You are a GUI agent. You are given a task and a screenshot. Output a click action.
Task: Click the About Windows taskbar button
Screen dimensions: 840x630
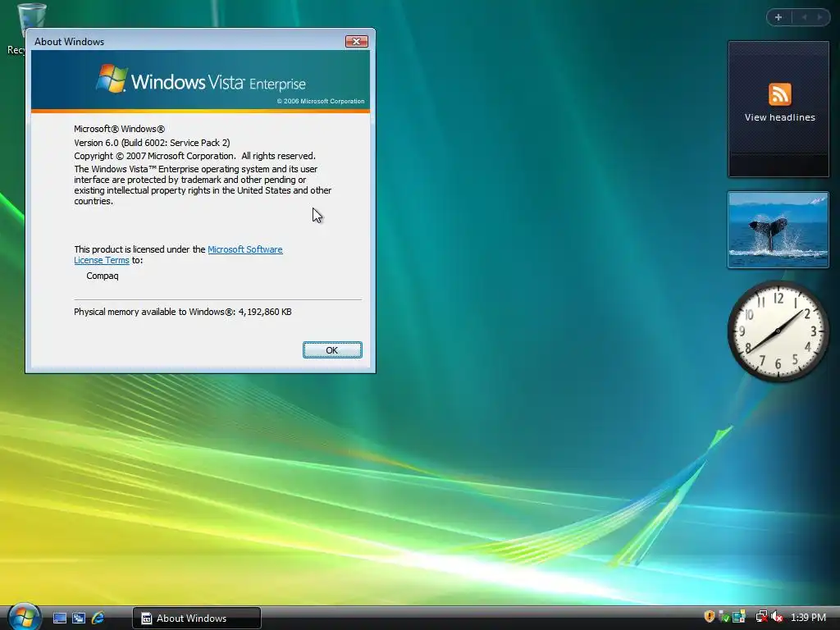click(x=197, y=619)
